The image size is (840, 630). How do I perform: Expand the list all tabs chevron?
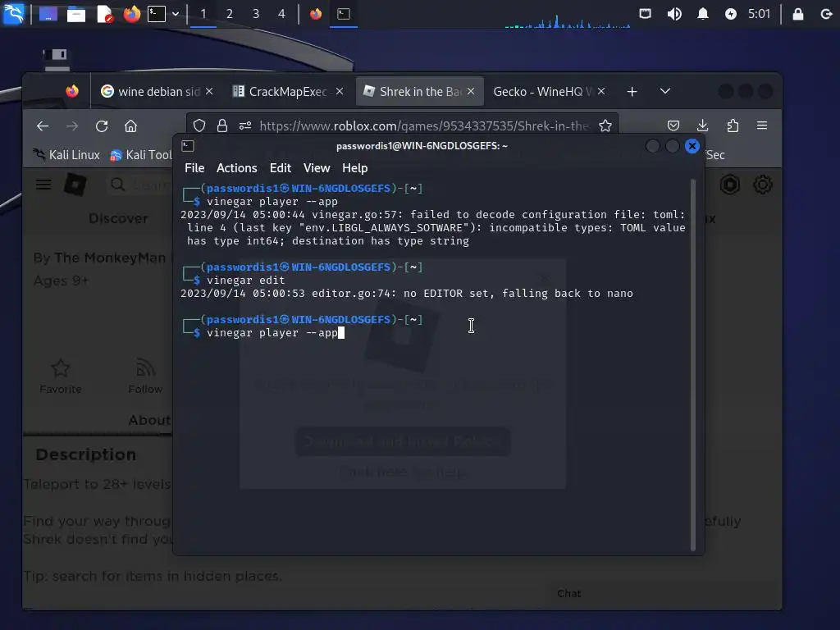coord(664,92)
